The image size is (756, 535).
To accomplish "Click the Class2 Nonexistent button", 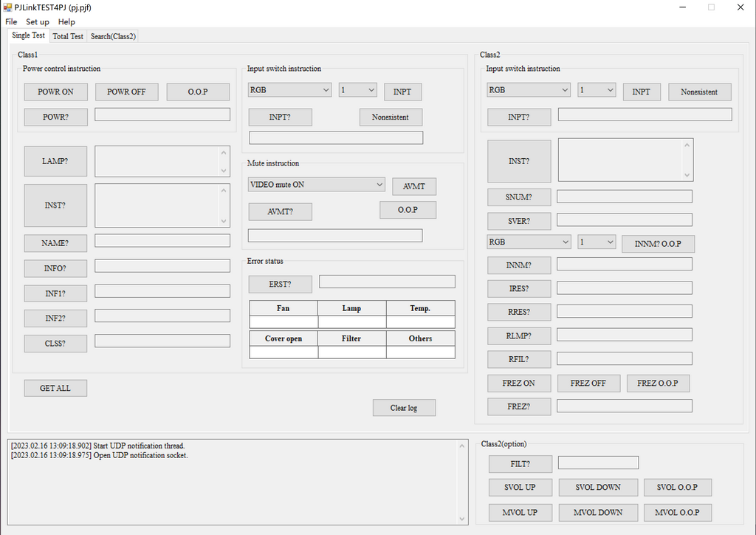I will [700, 92].
